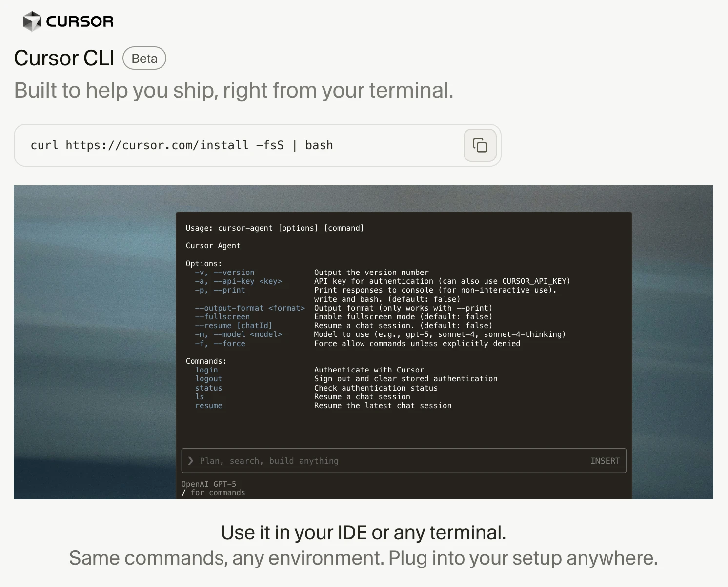The height and width of the screenshot is (587, 728).
Task: Copy the install command with the copy icon
Action: point(480,145)
